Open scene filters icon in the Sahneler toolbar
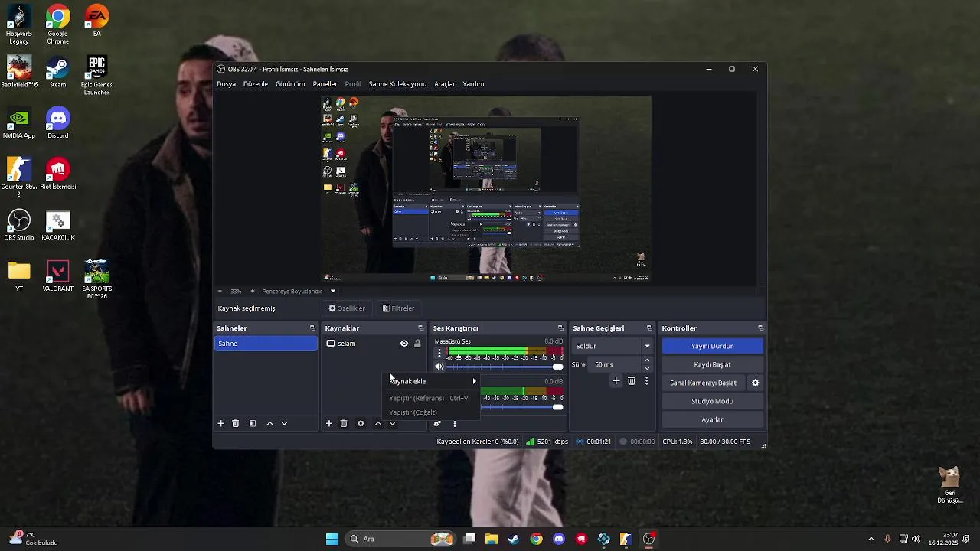Screen dimensions: 980x551 click(253, 423)
